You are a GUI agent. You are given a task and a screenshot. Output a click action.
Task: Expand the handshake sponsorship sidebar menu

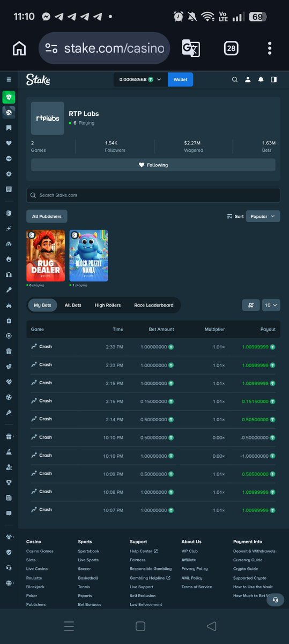click(9, 537)
